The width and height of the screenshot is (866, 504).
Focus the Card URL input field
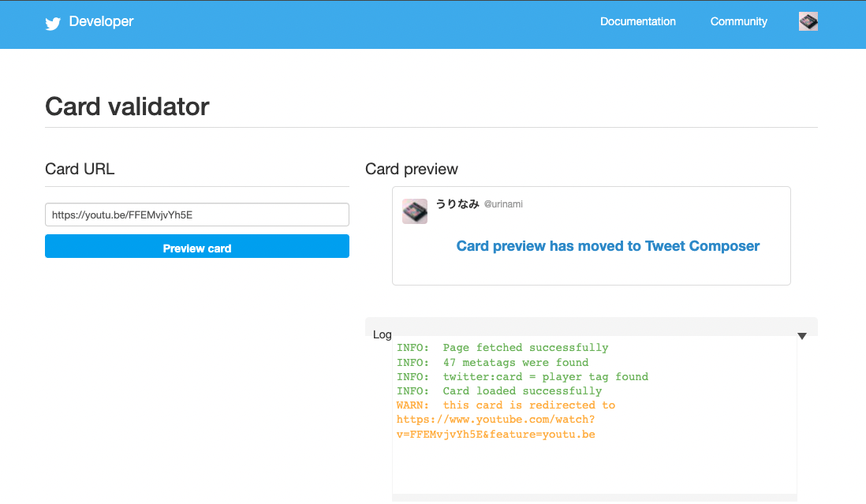197,215
